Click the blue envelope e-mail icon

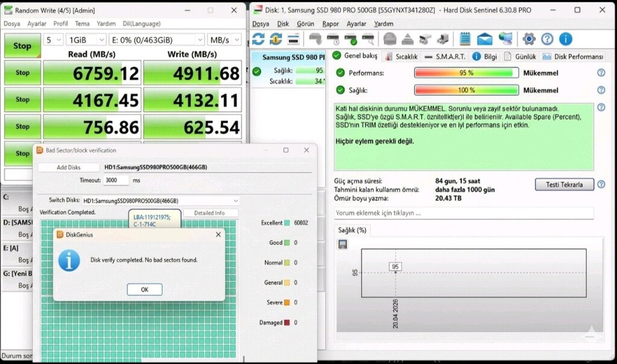(484, 39)
